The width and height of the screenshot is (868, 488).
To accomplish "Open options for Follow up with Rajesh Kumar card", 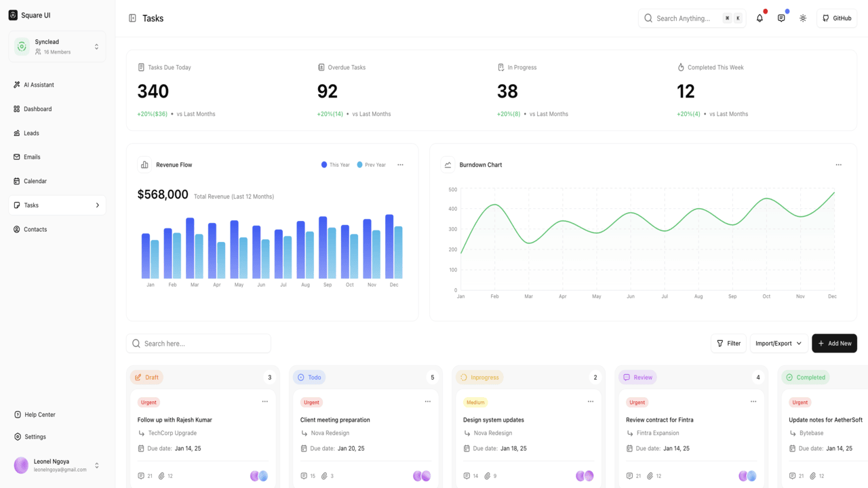I will point(265,401).
